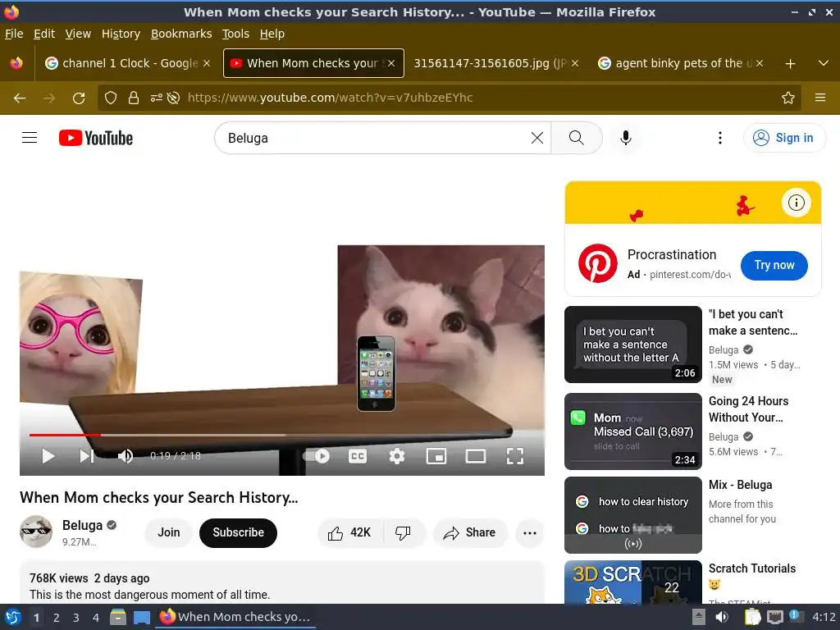This screenshot has width=840, height=630.
Task: Bookmark this page with the star
Action: pyautogui.click(x=788, y=98)
